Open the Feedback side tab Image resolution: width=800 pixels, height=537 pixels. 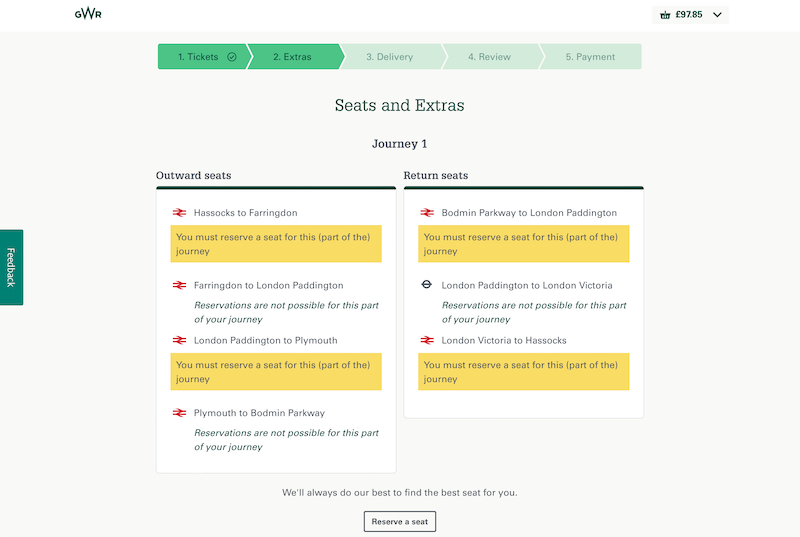pos(11,267)
